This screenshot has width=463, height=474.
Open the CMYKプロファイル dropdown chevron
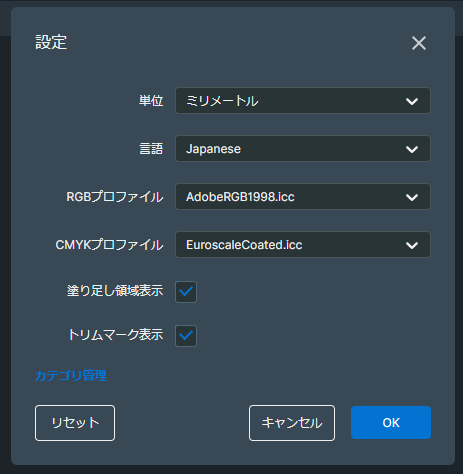tap(412, 245)
